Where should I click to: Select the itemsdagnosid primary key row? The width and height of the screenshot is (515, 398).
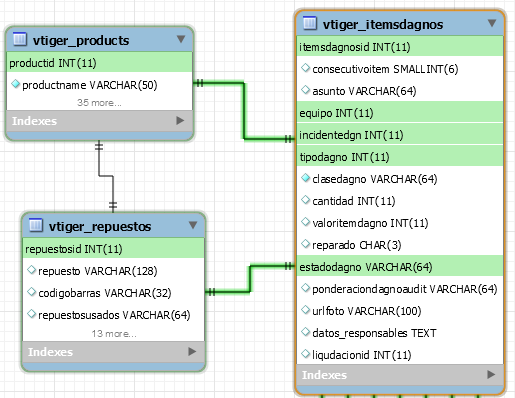[400, 47]
